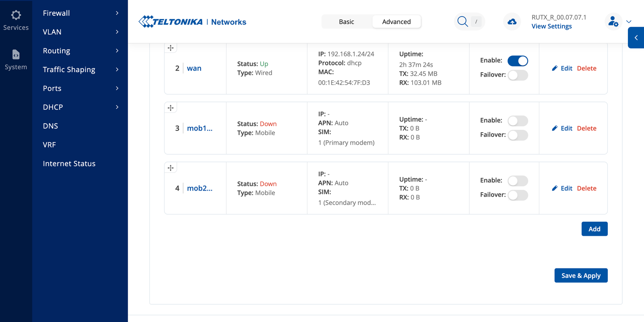
Task: Click the Save & Apply button
Action: [x=581, y=276]
